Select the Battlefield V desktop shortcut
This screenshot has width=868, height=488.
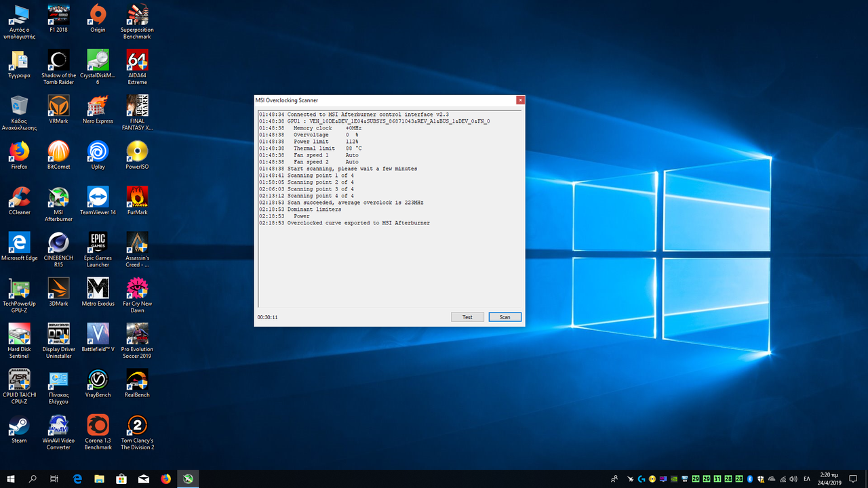coord(98,338)
